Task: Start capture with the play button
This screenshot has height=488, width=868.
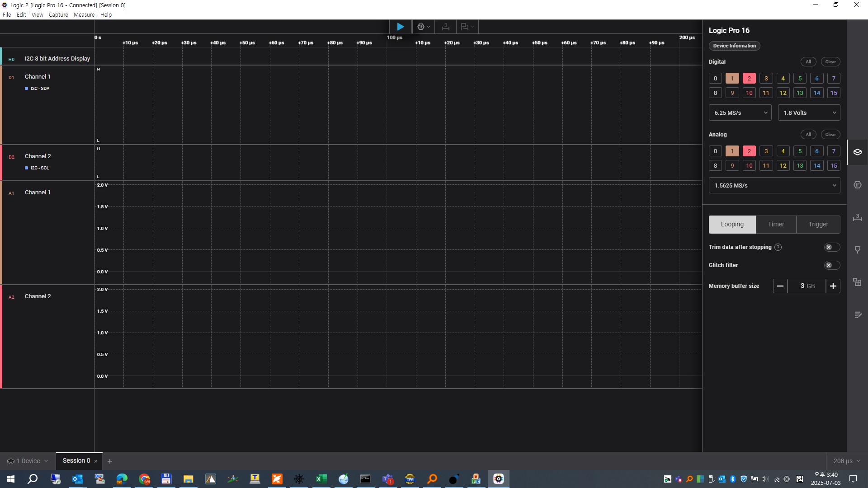Action: 400,27
